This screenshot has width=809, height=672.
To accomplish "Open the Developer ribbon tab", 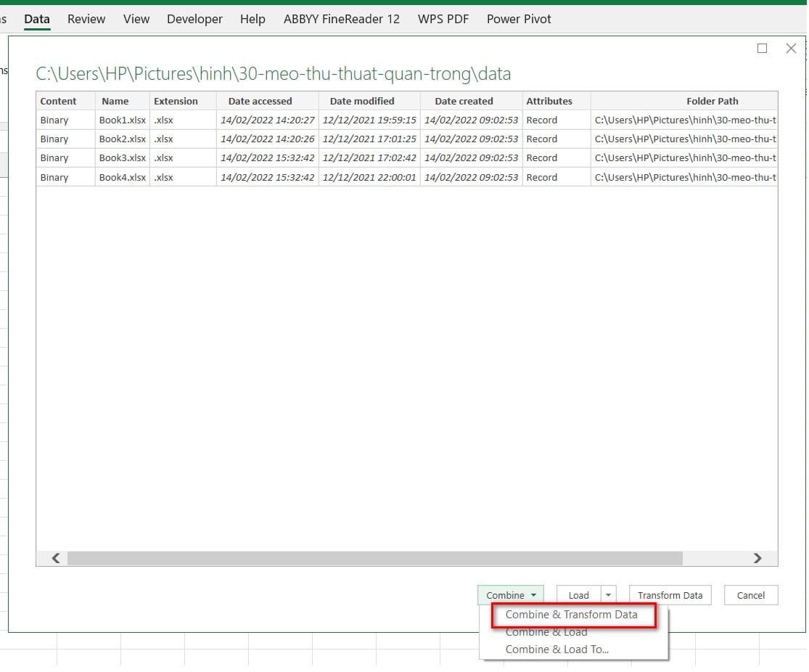I will tap(194, 19).
